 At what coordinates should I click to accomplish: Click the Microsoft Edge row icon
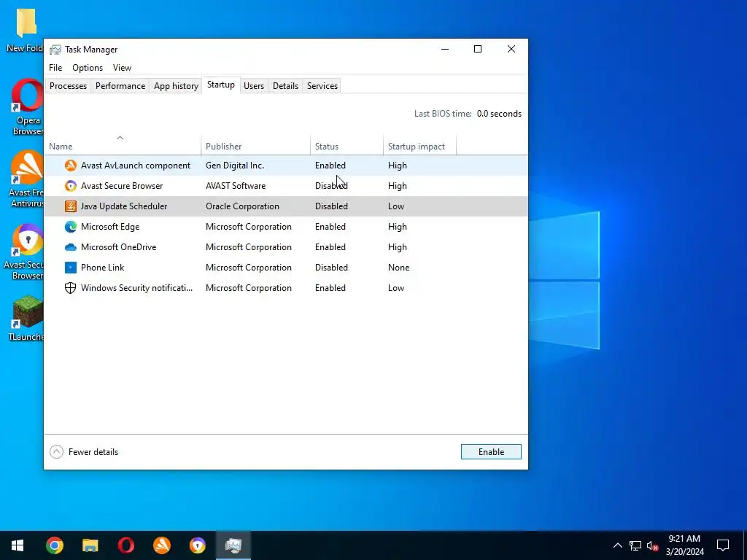click(x=71, y=227)
